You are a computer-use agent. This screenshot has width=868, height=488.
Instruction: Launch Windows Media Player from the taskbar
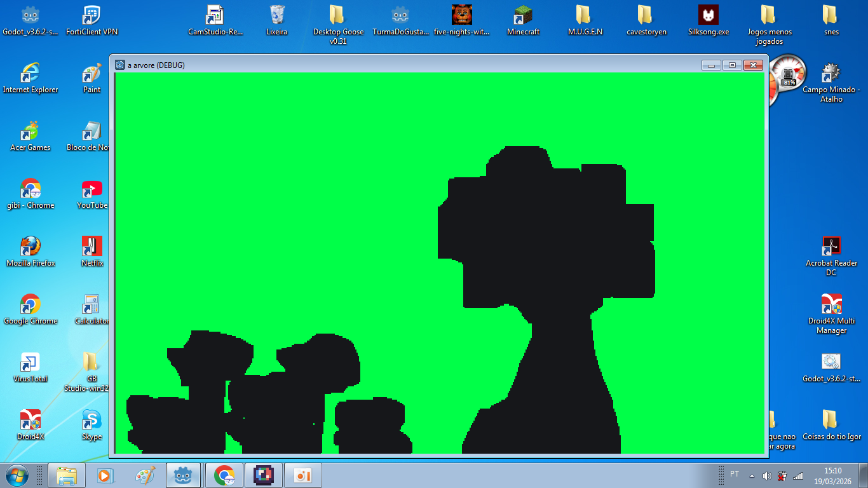[x=105, y=475]
